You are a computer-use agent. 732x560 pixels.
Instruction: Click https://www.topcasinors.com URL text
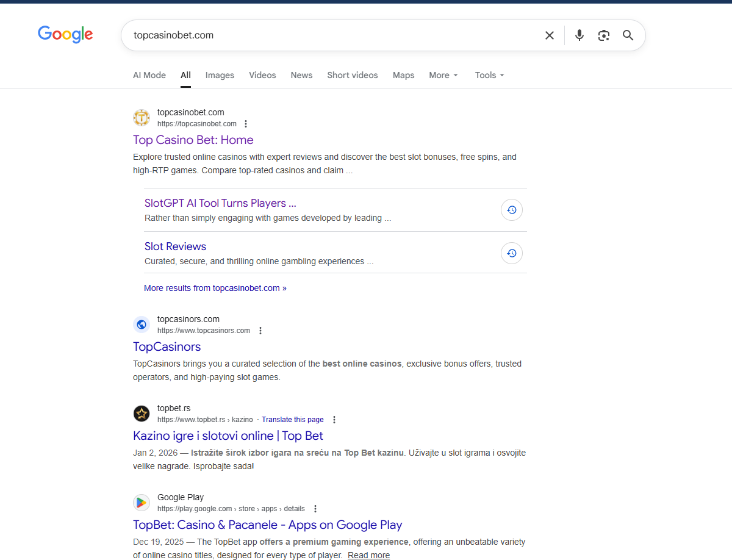pos(204,331)
